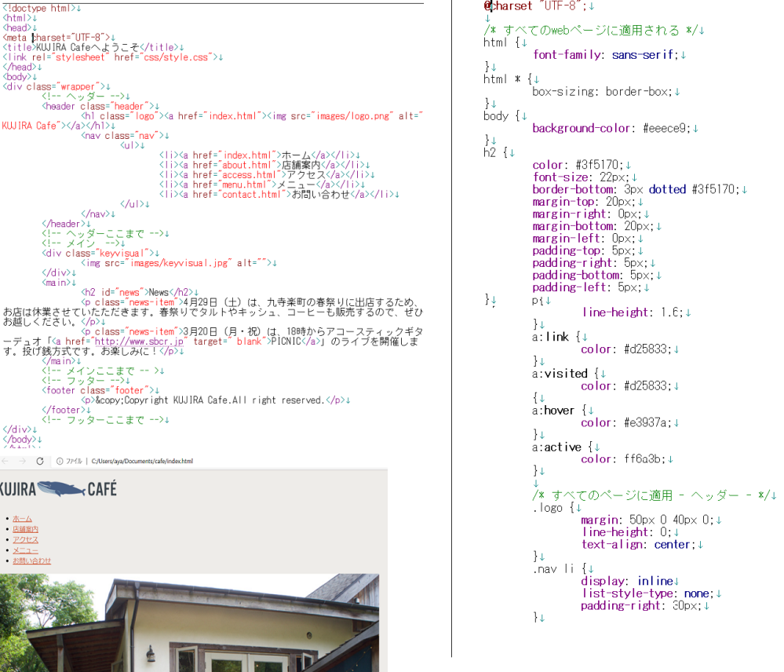Open the 店舗案内 navigation link
The width and height of the screenshot is (784, 672).
(25, 528)
